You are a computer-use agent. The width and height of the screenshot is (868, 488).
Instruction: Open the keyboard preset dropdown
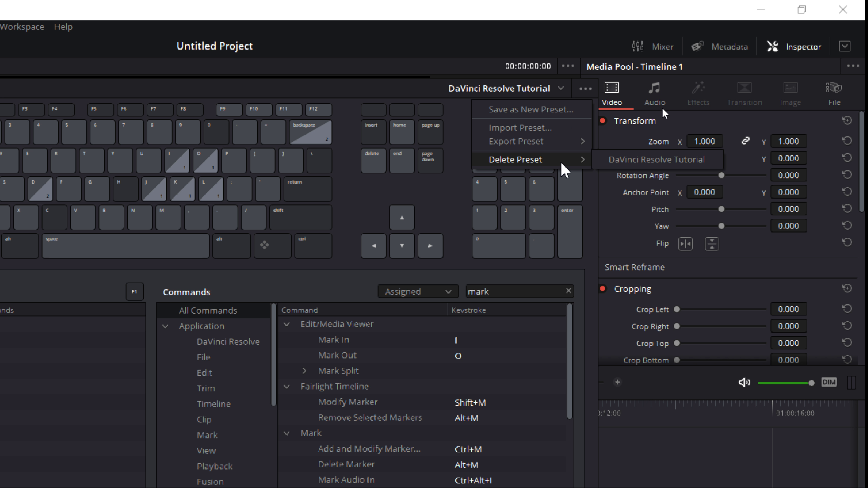tap(506, 88)
